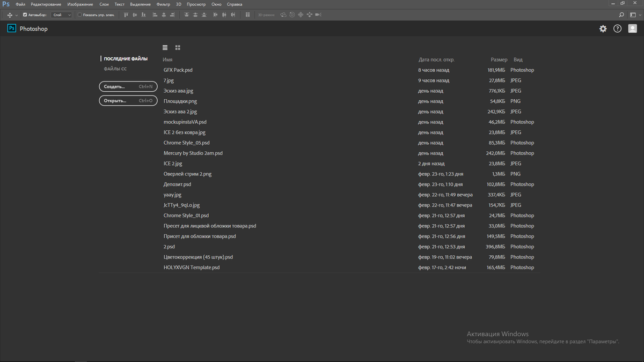
Task: Click Align left edges icon
Action: pyautogui.click(x=155, y=15)
